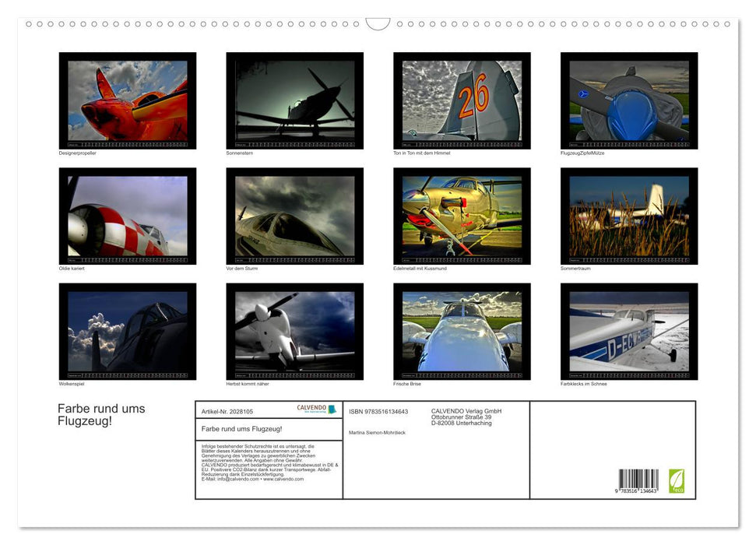The height and width of the screenshot is (545, 756).
Task: Click the Artikel-Nr. 2028105 field
Action: 227,410
